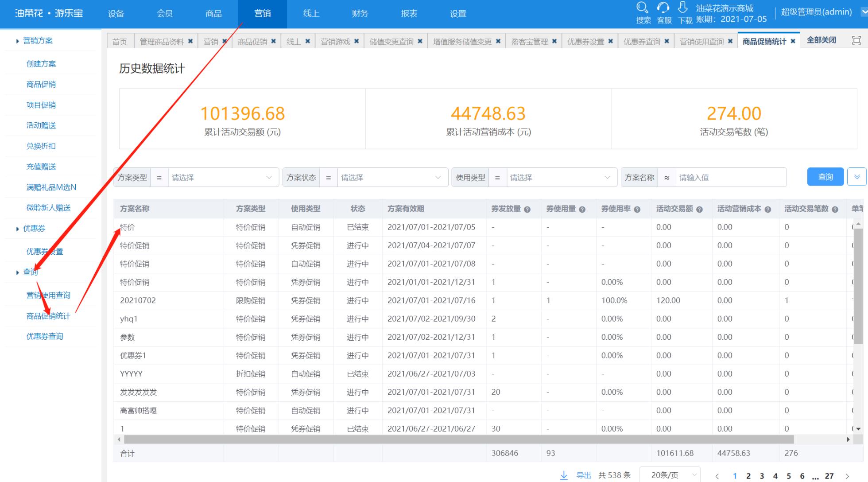The width and height of the screenshot is (868, 482).
Task: Open the 会员 top menu
Action: click(165, 14)
